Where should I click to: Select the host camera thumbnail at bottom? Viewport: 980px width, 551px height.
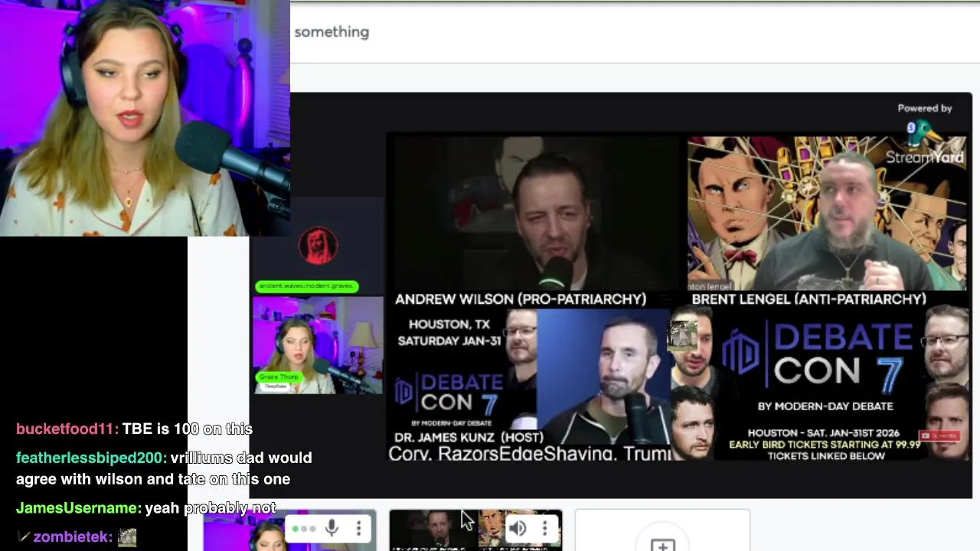[289, 530]
